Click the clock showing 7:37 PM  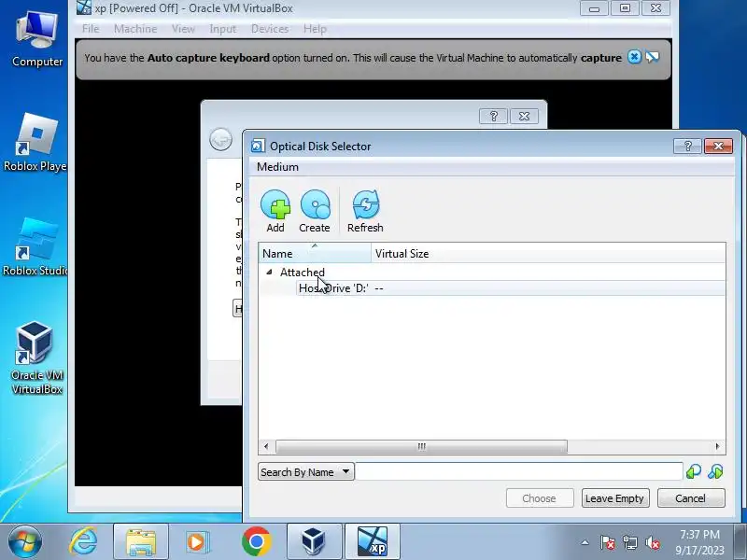[699, 535]
